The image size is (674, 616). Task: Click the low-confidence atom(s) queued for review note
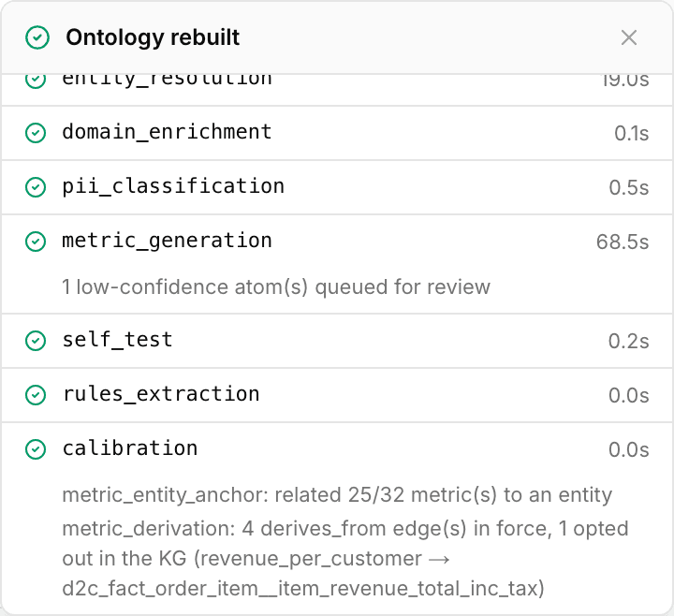click(276, 287)
